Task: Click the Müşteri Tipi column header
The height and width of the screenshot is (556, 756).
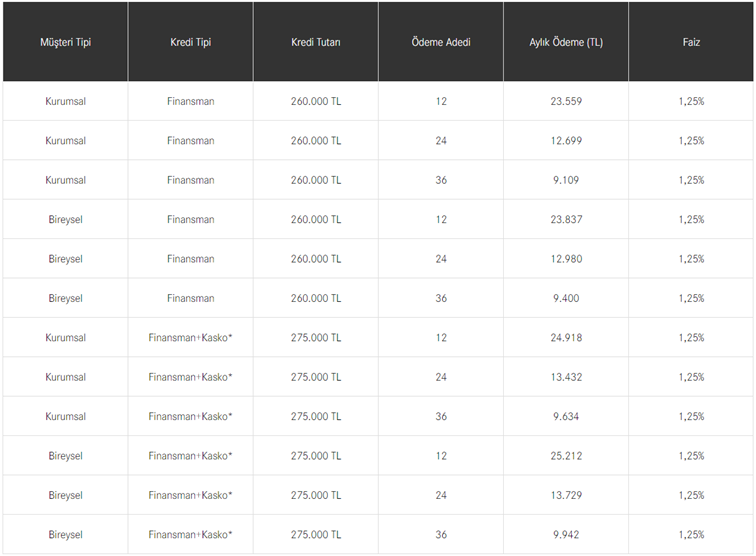Action: tap(65, 43)
